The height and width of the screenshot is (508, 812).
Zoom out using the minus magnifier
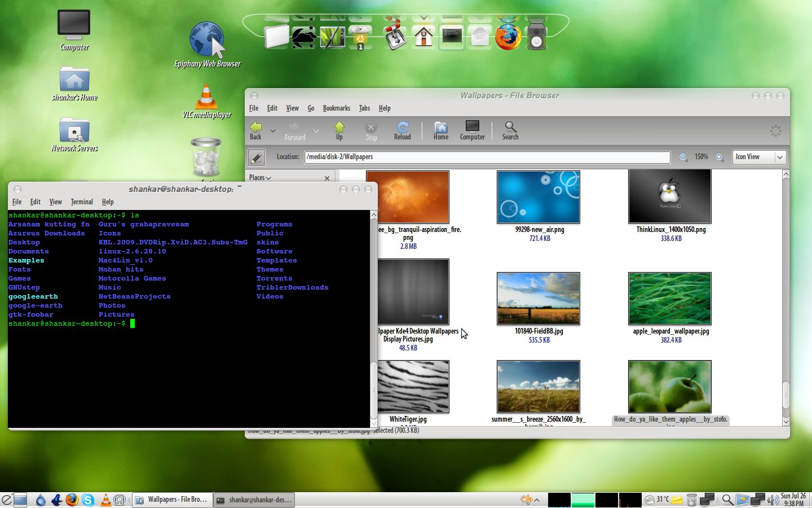click(683, 157)
